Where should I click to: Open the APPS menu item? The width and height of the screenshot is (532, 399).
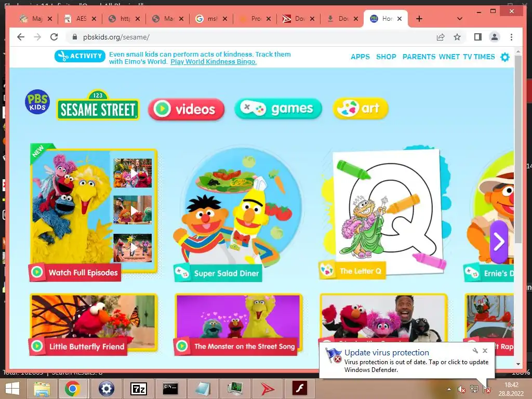[360, 57]
